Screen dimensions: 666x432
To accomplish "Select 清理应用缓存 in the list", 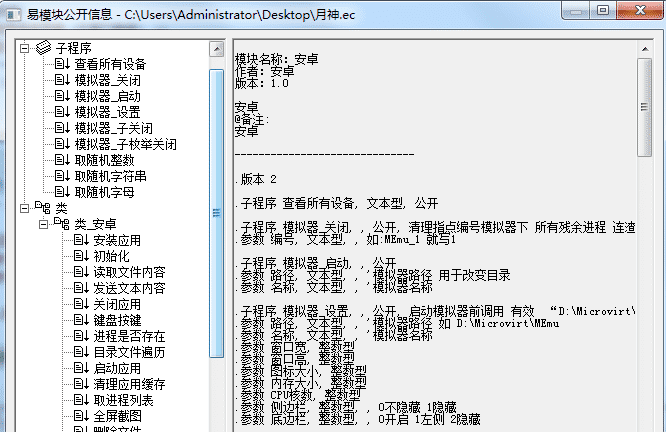I will (x=129, y=384).
